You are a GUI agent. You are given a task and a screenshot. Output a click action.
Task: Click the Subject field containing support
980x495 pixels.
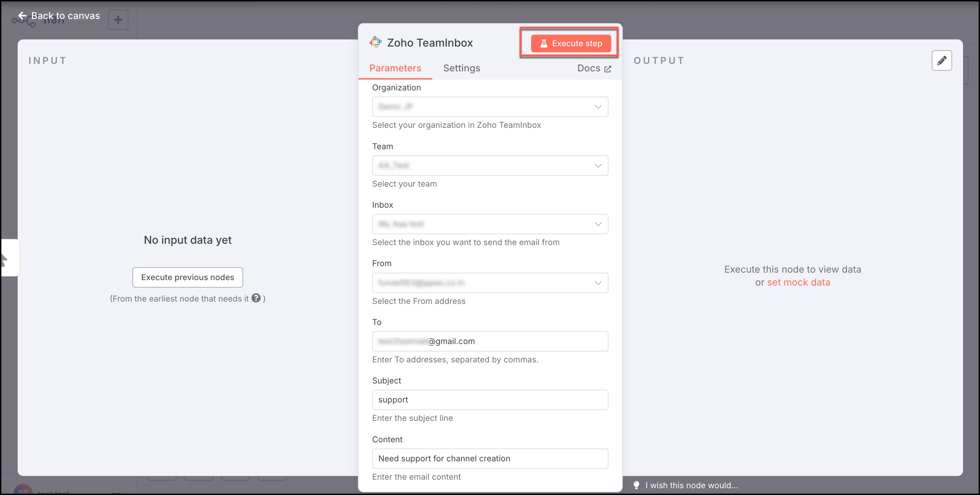pyautogui.click(x=490, y=400)
